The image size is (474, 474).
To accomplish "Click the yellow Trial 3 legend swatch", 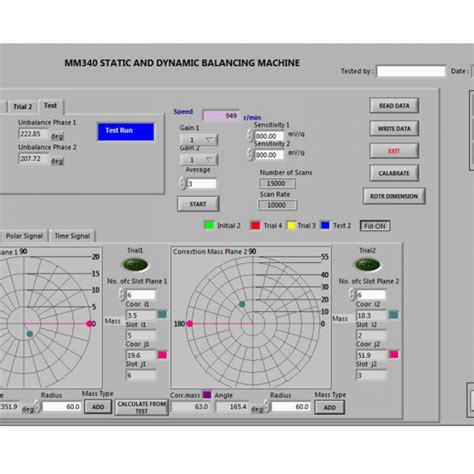I will 291,225.
